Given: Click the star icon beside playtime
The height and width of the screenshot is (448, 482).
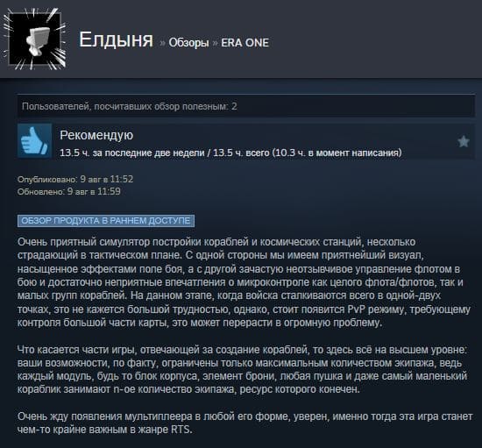Looking at the screenshot, I should click(x=464, y=142).
